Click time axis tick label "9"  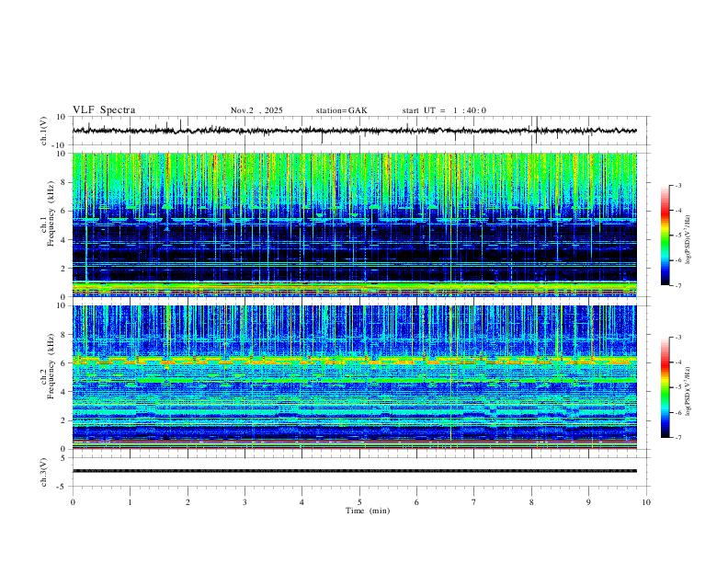point(588,502)
